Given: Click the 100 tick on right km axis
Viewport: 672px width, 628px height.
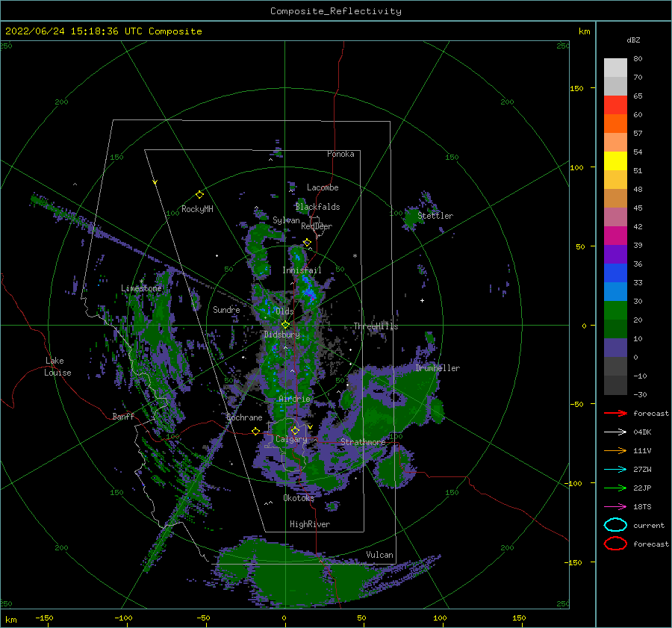Looking at the screenshot, I should point(576,167).
